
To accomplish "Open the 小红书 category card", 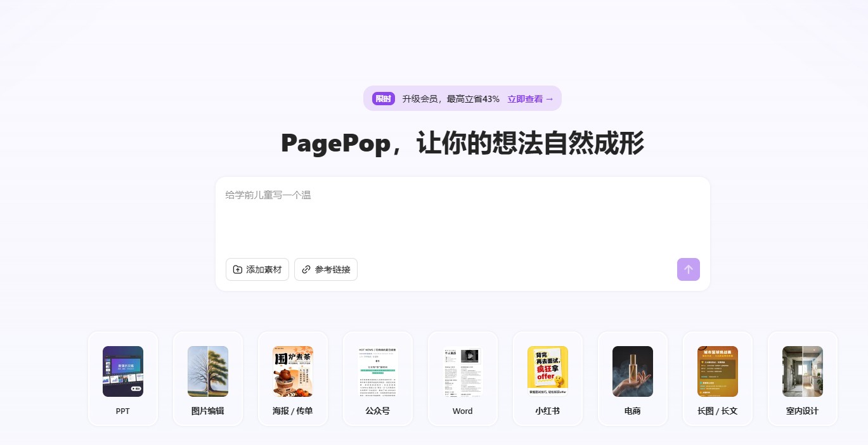I will click(x=547, y=378).
